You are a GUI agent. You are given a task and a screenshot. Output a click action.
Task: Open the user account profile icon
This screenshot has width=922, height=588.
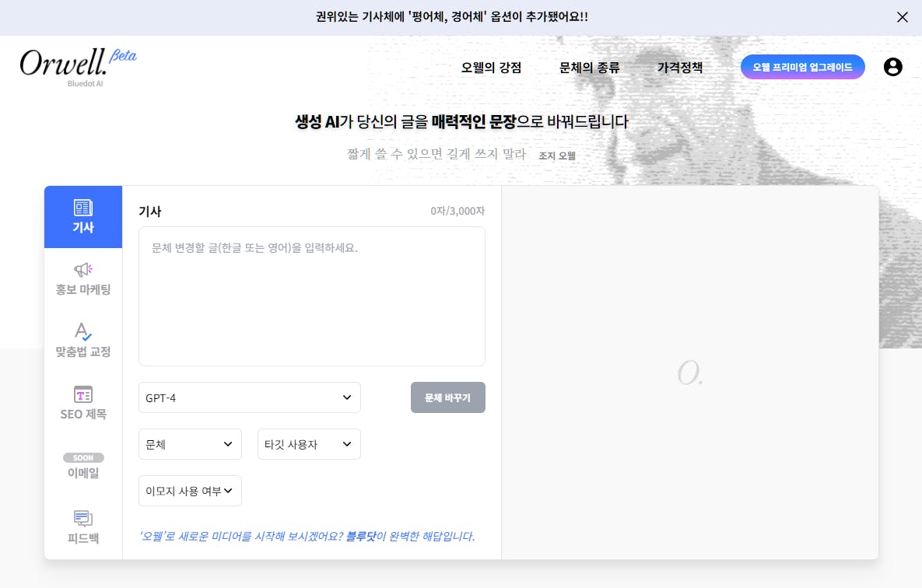coord(892,67)
